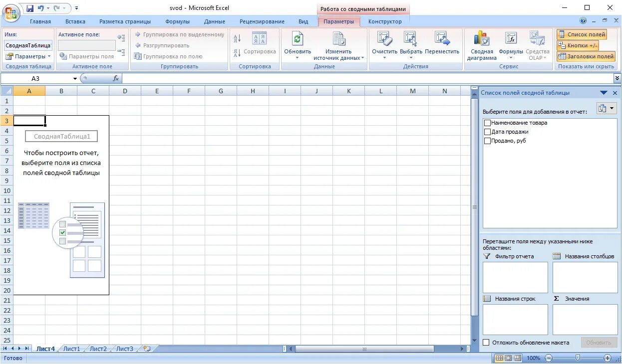The width and height of the screenshot is (622, 364).
Task: Switch to Page Layout view icon
Action: point(508,358)
